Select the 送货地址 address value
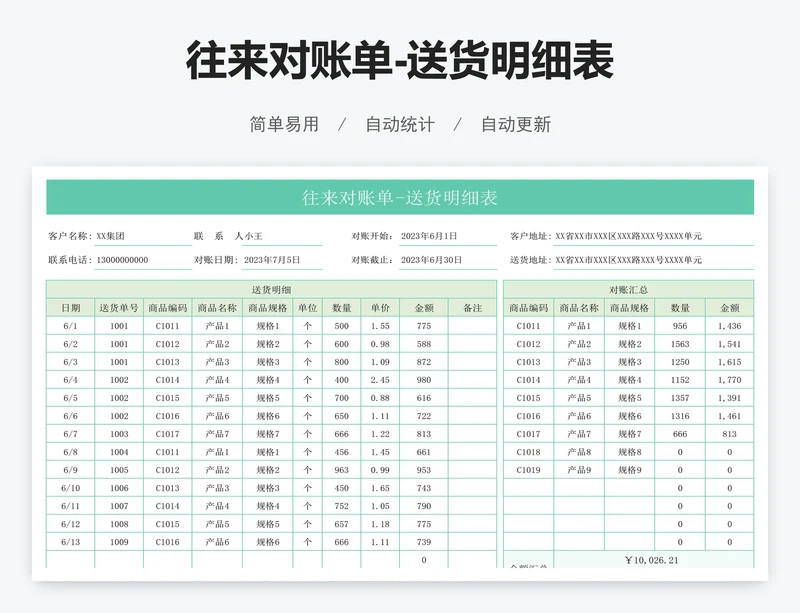Screen dimensions: 800x613 point(654,260)
